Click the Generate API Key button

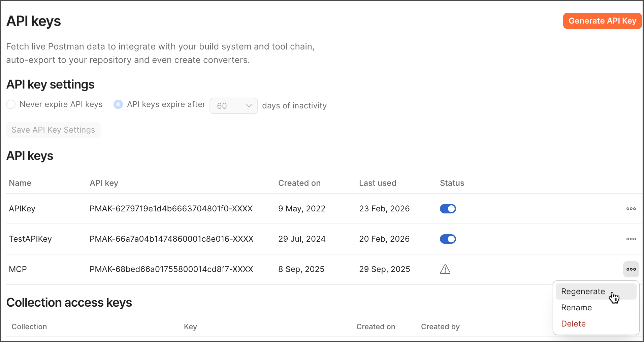602,21
